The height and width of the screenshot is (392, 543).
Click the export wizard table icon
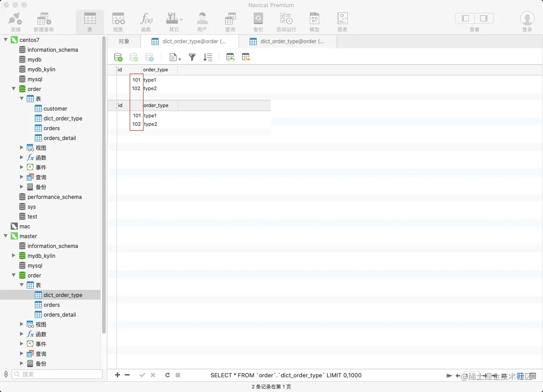click(246, 57)
